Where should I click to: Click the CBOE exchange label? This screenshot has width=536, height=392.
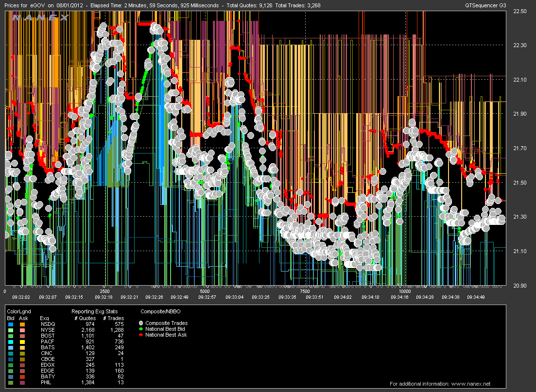[x=48, y=359]
